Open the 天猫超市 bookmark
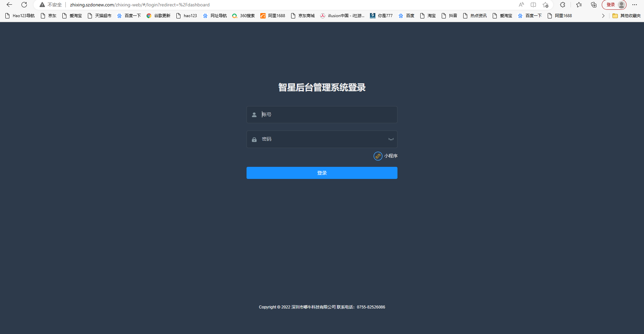This screenshot has width=644, height=334. [x=99, y=16]
